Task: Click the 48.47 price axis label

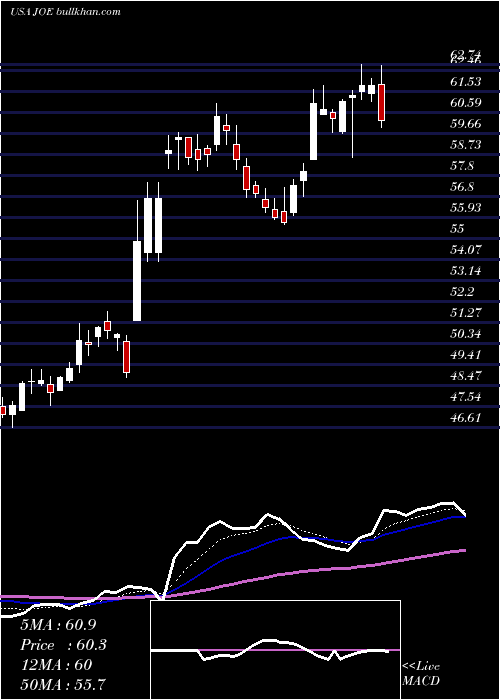Action: tap(466, 375)
